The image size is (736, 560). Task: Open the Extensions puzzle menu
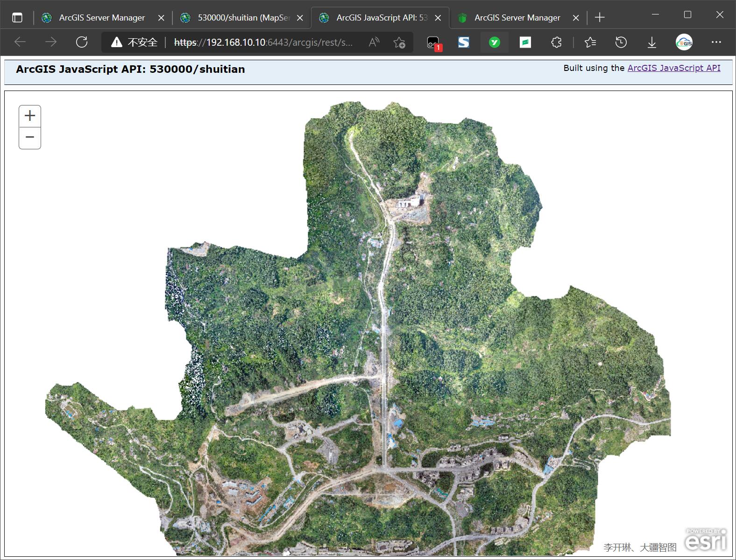[556, 42]
